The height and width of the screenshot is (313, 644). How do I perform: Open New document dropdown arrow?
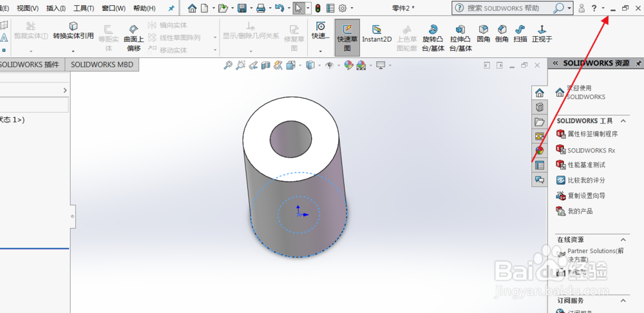(214, 8)
